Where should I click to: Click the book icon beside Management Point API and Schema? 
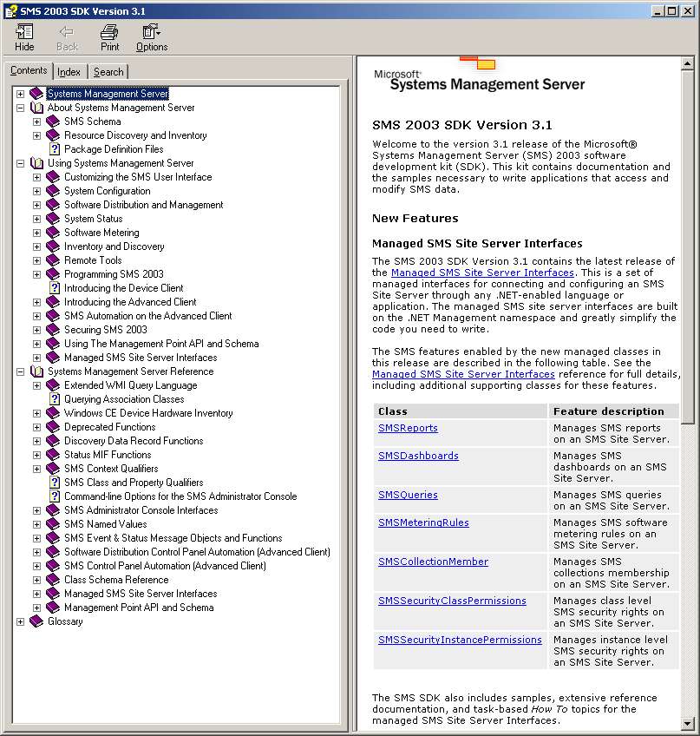click(x=53, y=608)
